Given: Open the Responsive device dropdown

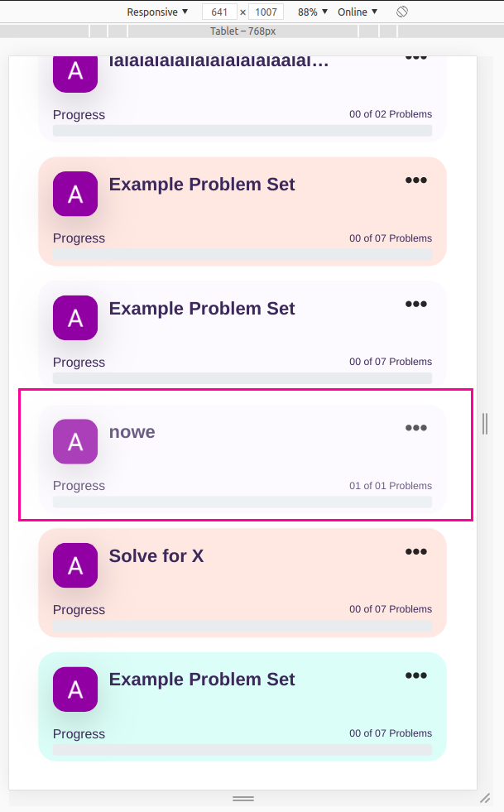Looking at the screenshot, I should tap(156, 12).
